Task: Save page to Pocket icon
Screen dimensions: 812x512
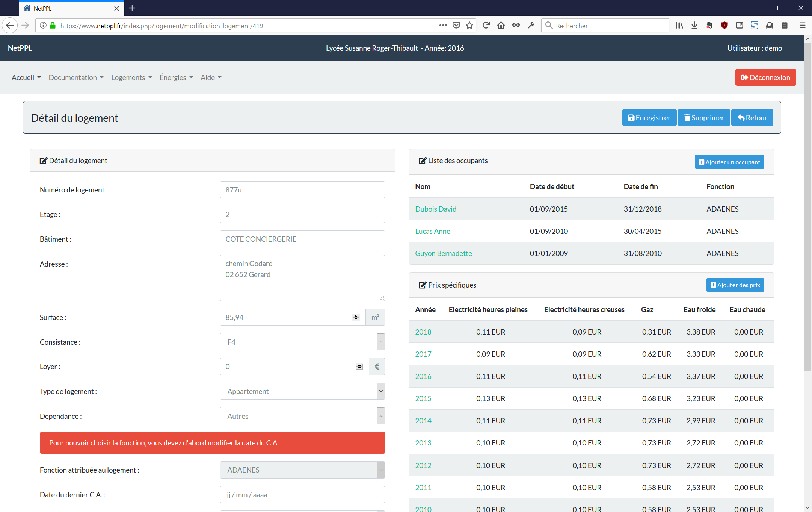Action: pos(456,26)
